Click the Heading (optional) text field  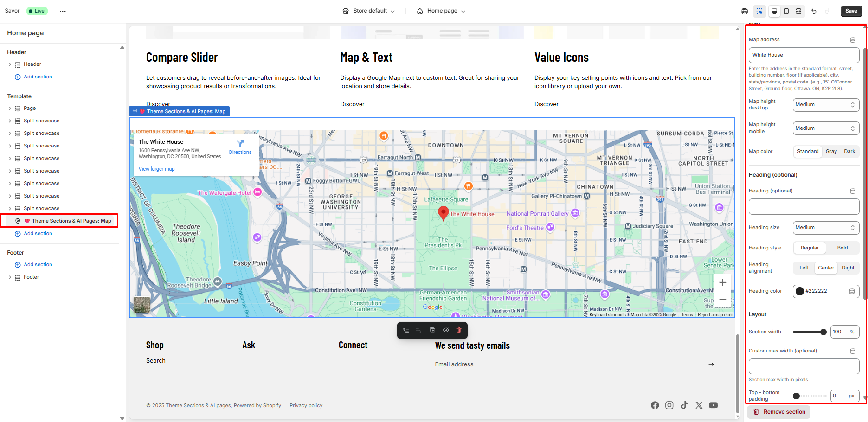[x=804, y=207]
